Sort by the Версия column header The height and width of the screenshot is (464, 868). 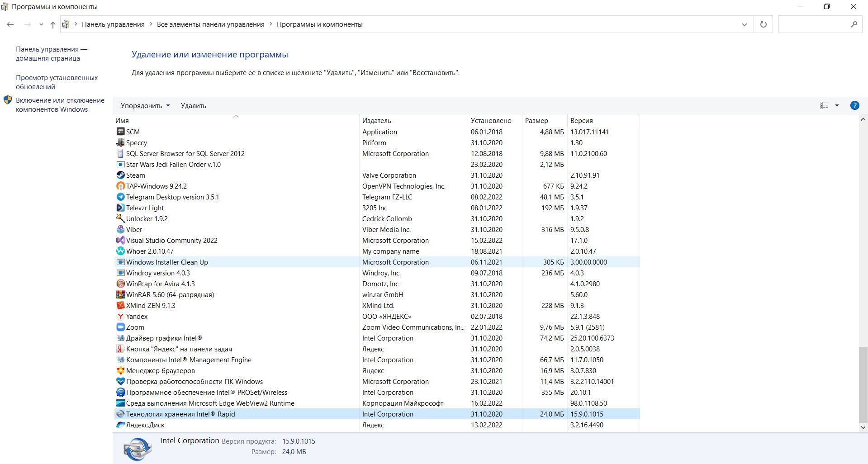coord(603,121)
